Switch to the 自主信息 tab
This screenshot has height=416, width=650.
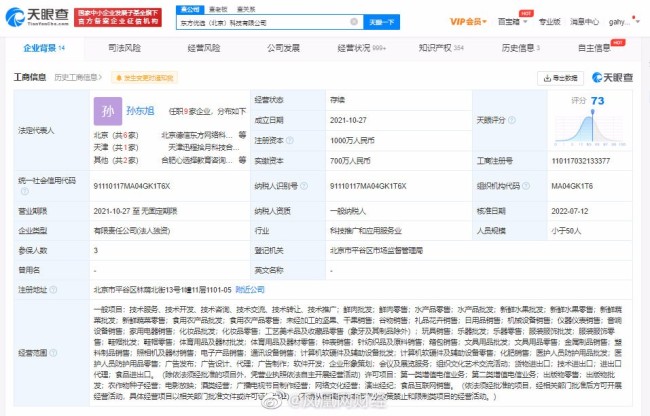(x=594, y=48)
